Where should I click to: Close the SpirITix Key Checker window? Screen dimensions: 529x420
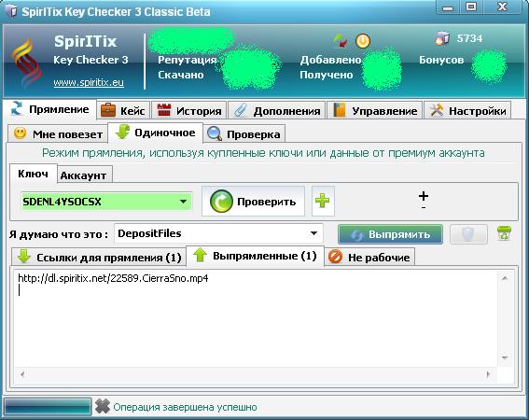(502, 7)
